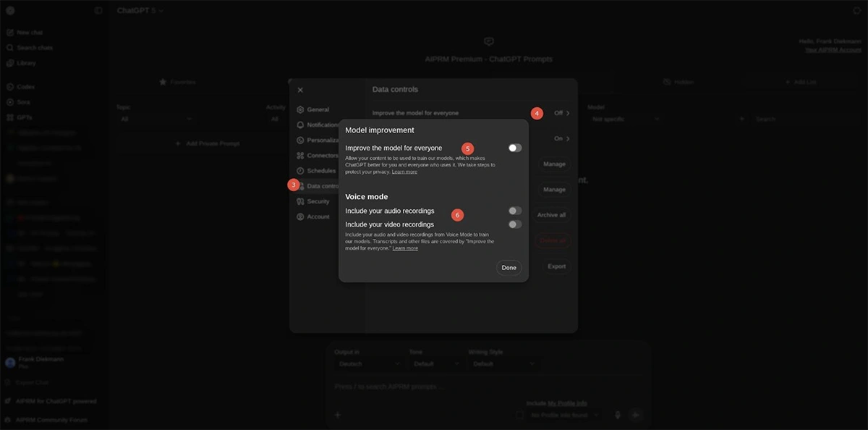This screenshot has width=868, height=430.
Task: Tick the checkbox beside No Profile Info found
Action: pyautogui.click(x=519, y=415)
